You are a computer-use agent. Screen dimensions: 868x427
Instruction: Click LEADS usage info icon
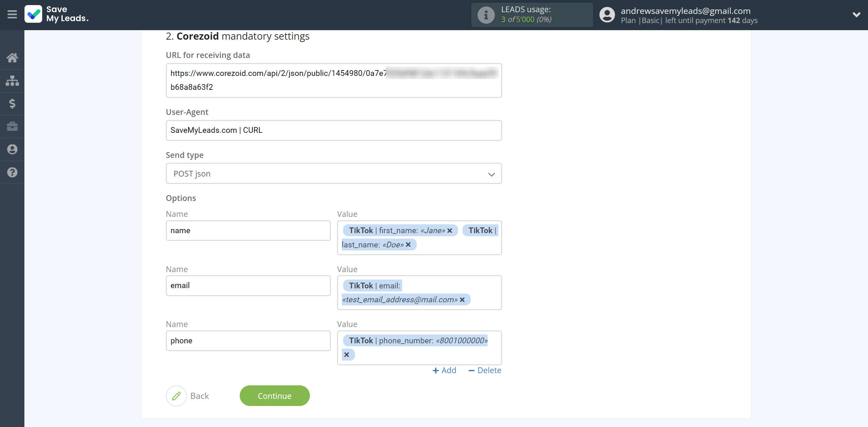click(486, 15)
